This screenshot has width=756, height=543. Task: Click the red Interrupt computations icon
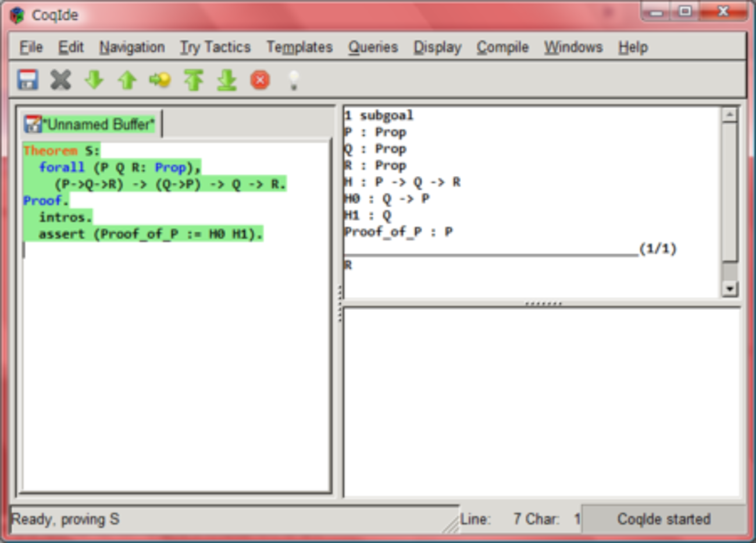pos(260,80)
